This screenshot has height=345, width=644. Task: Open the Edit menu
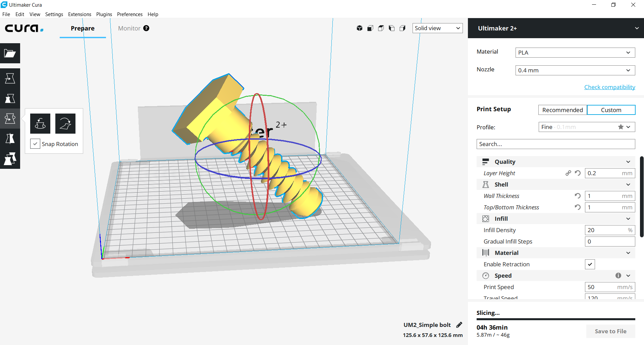(x=20, y=14)
